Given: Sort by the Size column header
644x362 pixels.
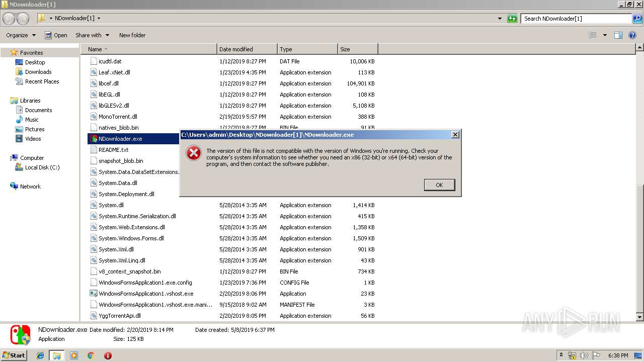Looking at the screenshot, I should coord(358,49).
